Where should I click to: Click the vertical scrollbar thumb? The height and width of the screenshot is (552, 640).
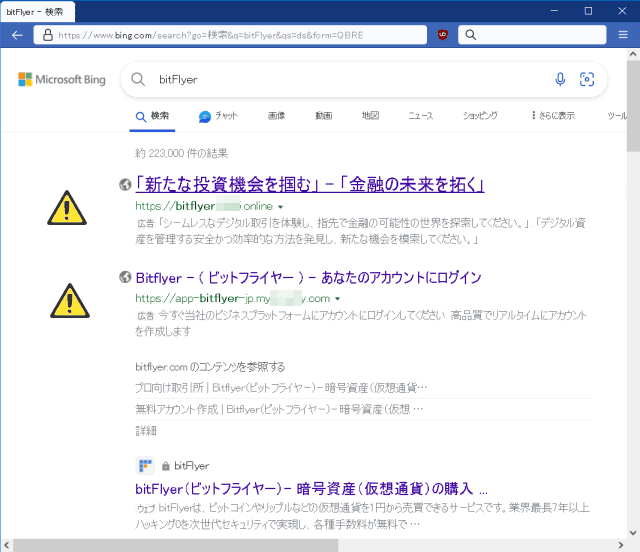633,106
